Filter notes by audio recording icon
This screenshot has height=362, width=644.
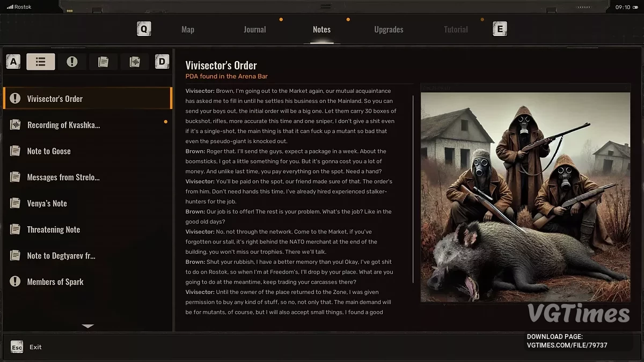click(135, 62)
